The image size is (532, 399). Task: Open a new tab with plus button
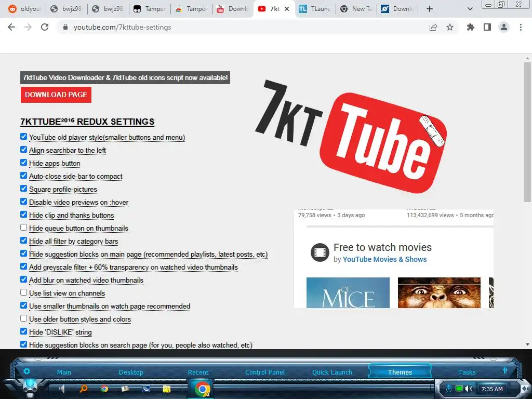430,9
